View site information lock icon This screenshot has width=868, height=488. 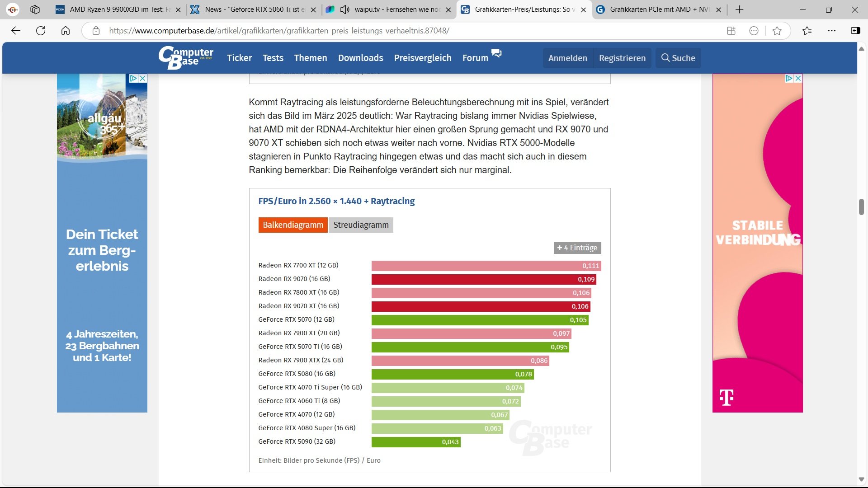click(x=96, y=31)
